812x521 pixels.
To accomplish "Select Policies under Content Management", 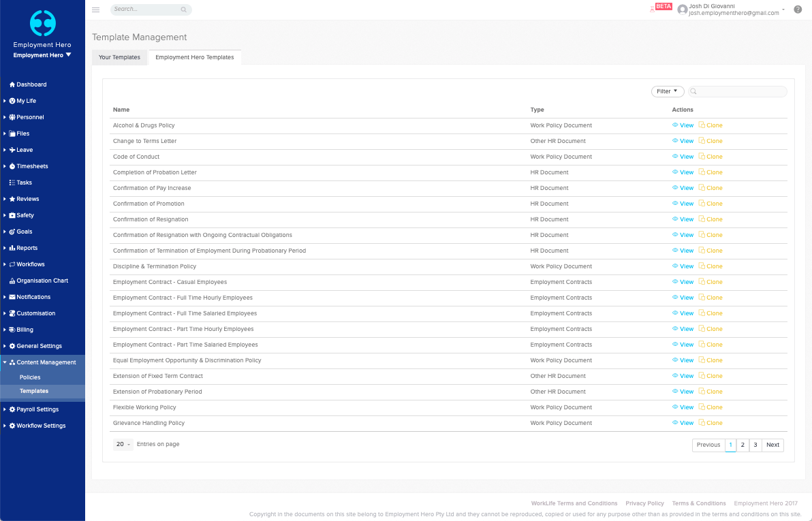I will tap(30, 377).
